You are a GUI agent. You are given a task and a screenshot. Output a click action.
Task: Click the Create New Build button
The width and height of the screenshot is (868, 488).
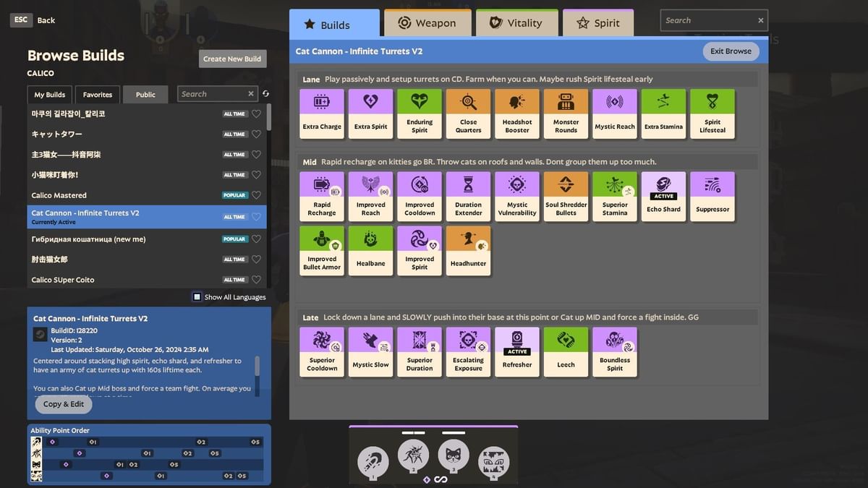click(x=232, y=59)
